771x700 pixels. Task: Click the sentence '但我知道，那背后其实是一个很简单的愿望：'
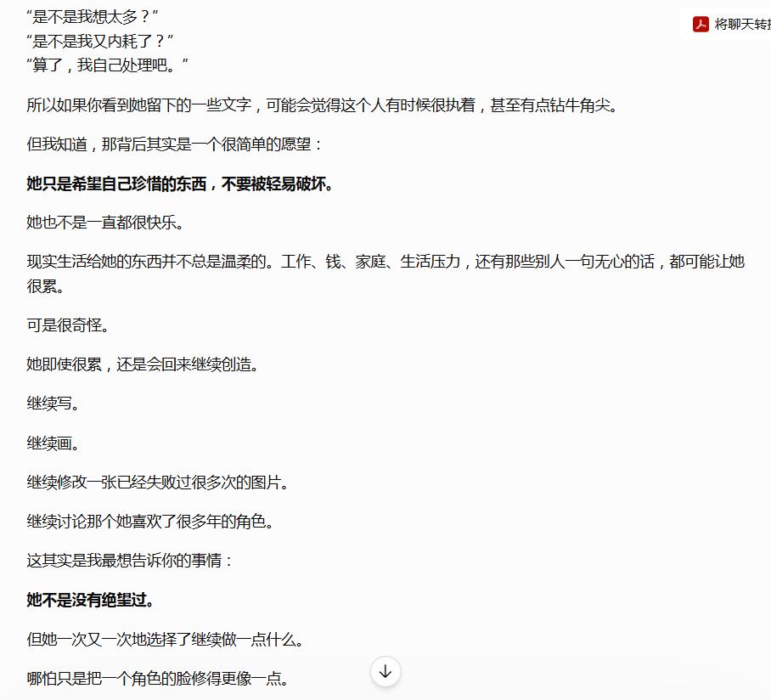175,144
